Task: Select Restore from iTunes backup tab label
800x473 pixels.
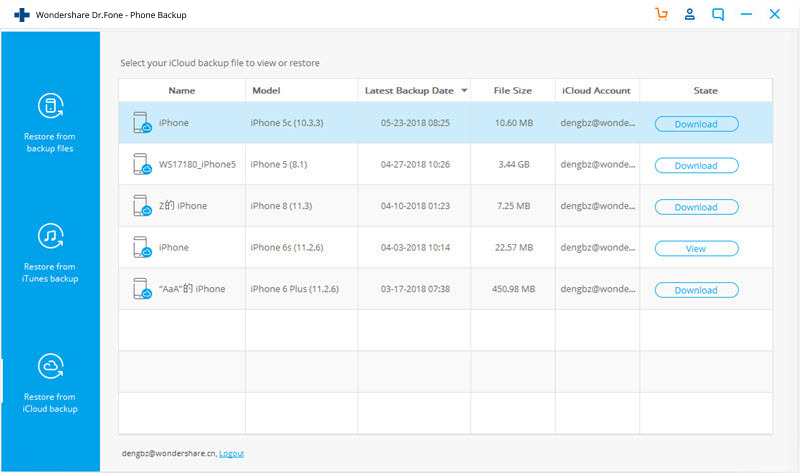Action: coord(50,272)
